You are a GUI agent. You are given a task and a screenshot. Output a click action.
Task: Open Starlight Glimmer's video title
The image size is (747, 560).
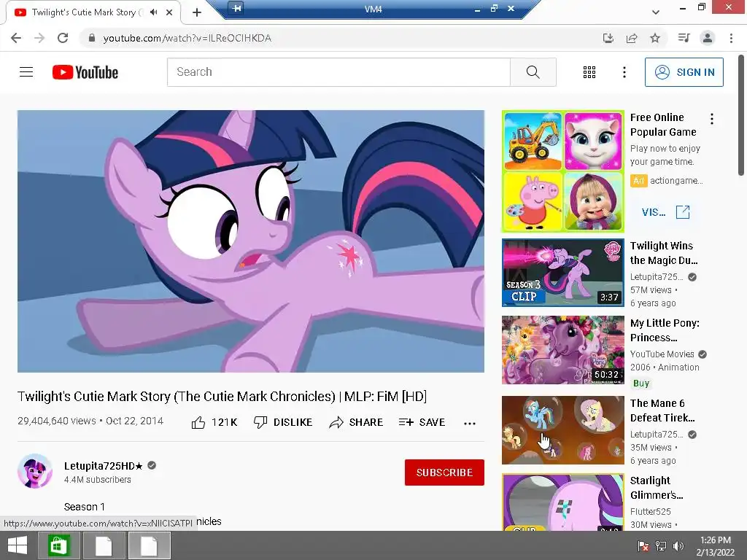point(657,488)
